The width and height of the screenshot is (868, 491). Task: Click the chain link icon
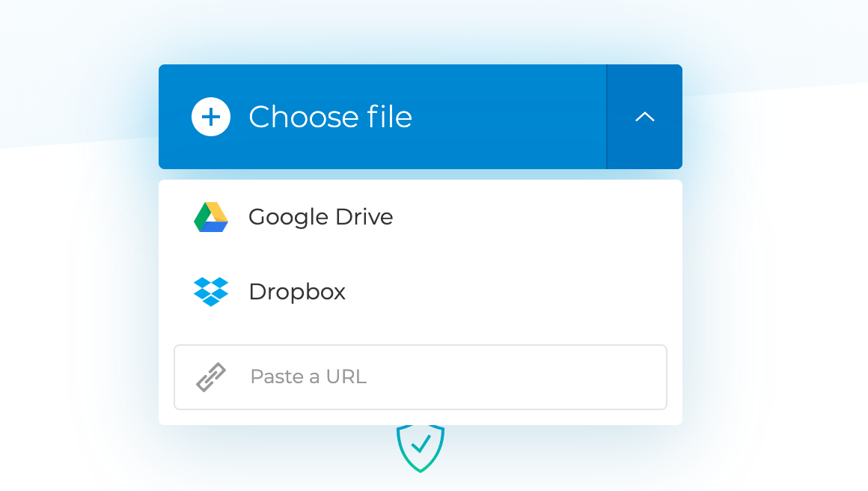click(x=211, y=377)
